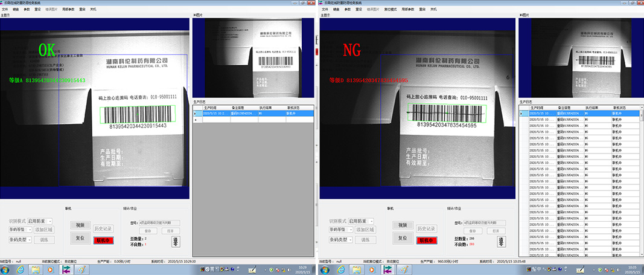The width and height of the screenshot is (644, 275).
Task: Click the production log vertical scrollbar in NG window
Action: pyautogui.click(x=640, y=181)
